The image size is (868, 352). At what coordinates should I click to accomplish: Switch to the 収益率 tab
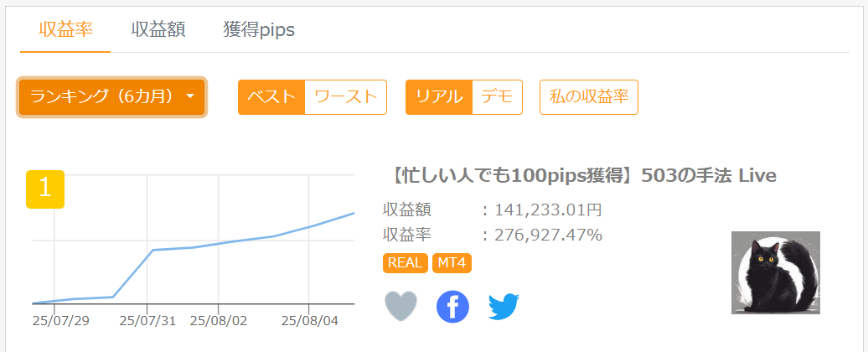[x=65, y=29]
